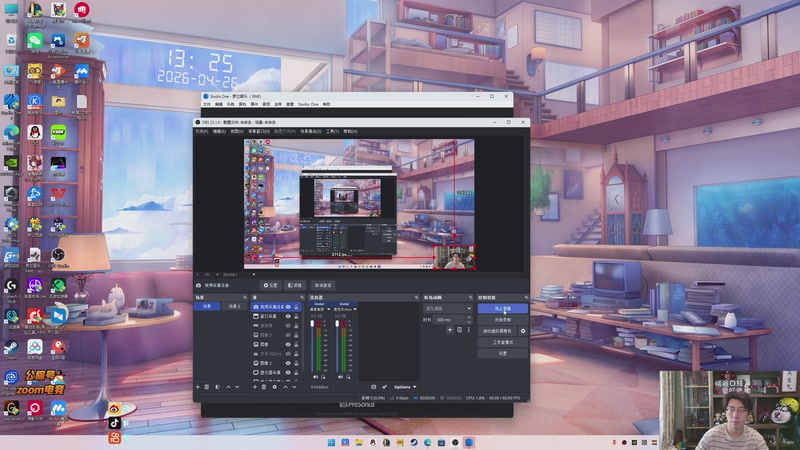Hide the 图像 2 source with its eye icon

288,363
